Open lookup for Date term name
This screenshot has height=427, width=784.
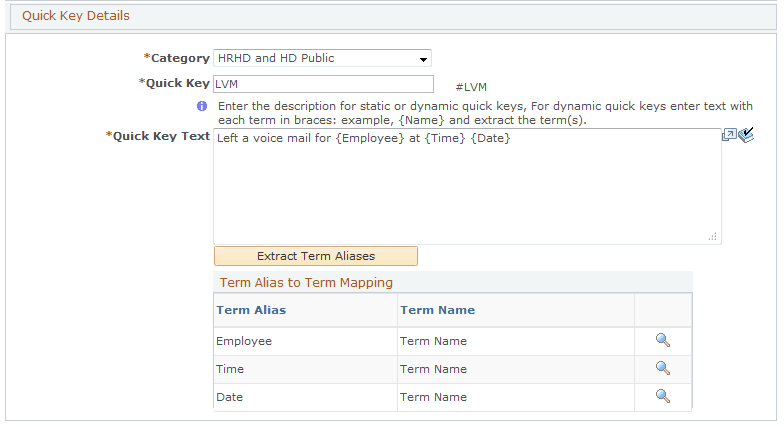(662, 396)
